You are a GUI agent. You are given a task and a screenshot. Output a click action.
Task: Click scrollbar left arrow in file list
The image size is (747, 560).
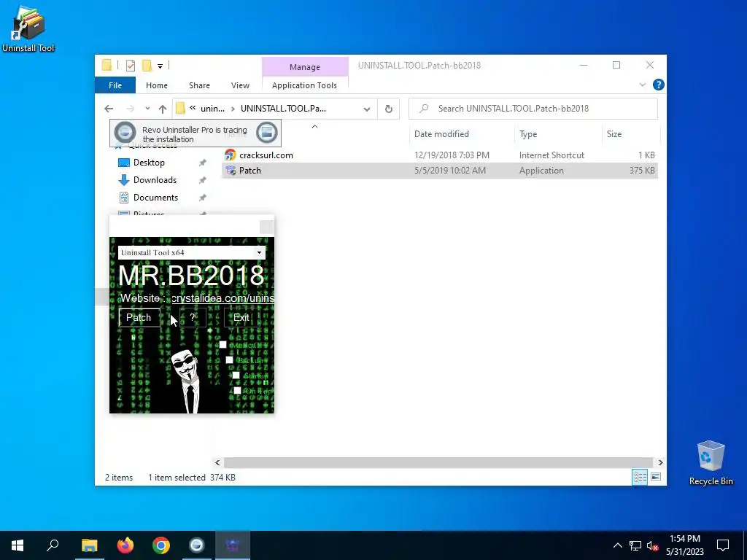(217, 462)
